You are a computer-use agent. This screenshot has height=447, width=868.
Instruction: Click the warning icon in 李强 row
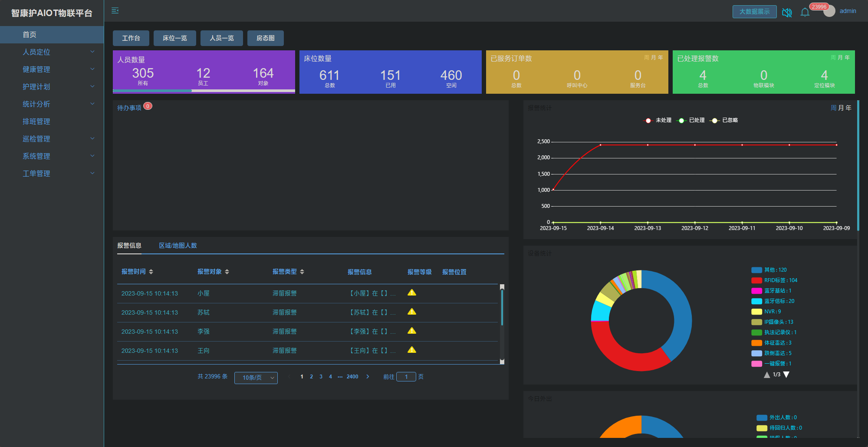click(412, 331)
